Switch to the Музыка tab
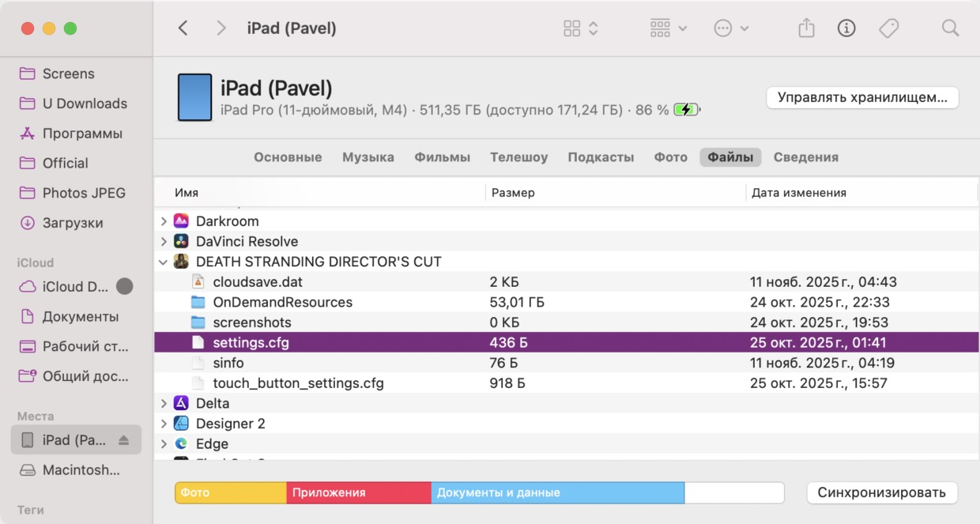Viewport: 980px width, 524px height. pos(367,157)
